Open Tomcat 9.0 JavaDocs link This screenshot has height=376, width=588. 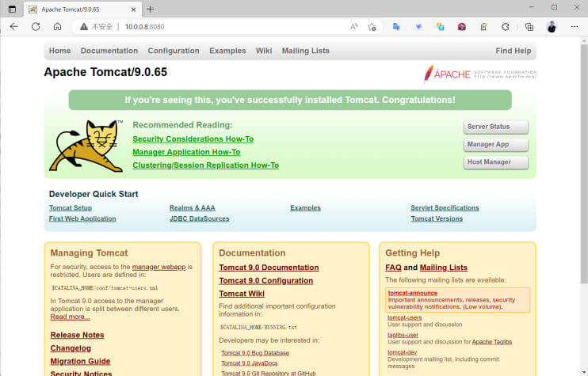tap(250, 363)
